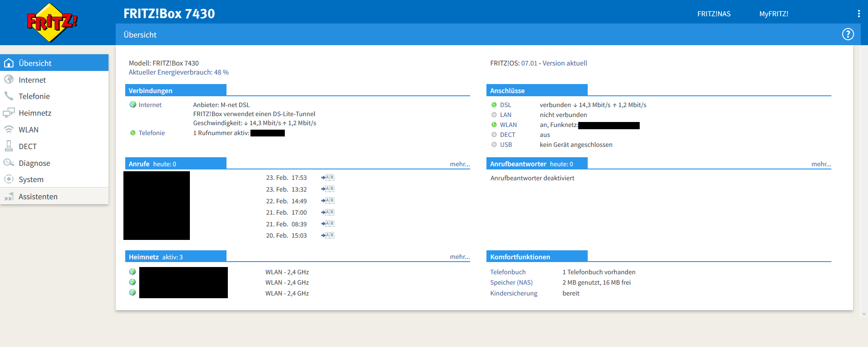Screen dimensions: 868x347
Task: Open WLAN in the sidebar menu
Action: pyautogui.click(x=54, y=130)
